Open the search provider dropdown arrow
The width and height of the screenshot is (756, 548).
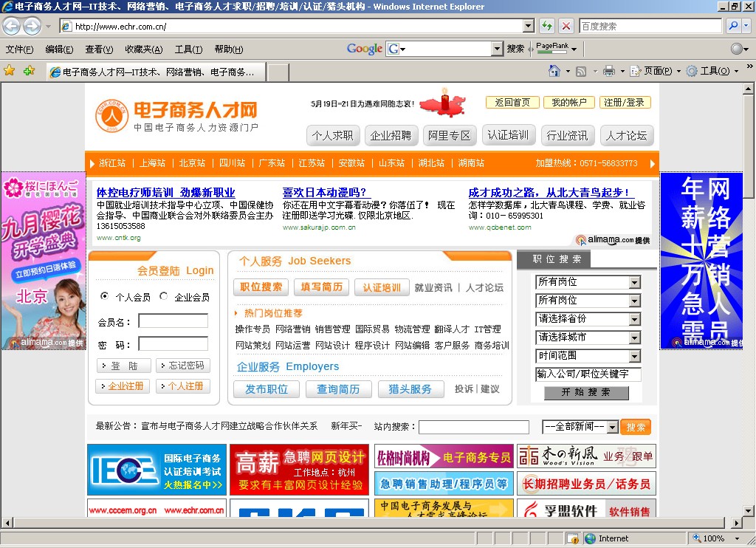coord(747,26)
